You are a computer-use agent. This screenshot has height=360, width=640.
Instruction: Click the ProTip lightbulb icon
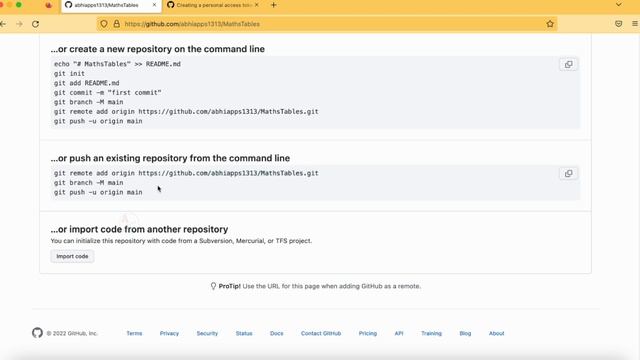pos(213,286)
